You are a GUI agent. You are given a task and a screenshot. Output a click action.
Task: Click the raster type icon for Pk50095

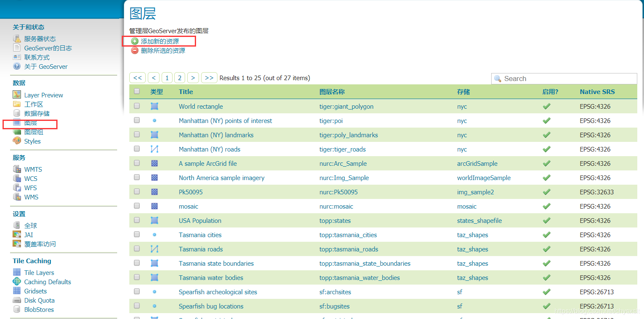coord(154,192)
